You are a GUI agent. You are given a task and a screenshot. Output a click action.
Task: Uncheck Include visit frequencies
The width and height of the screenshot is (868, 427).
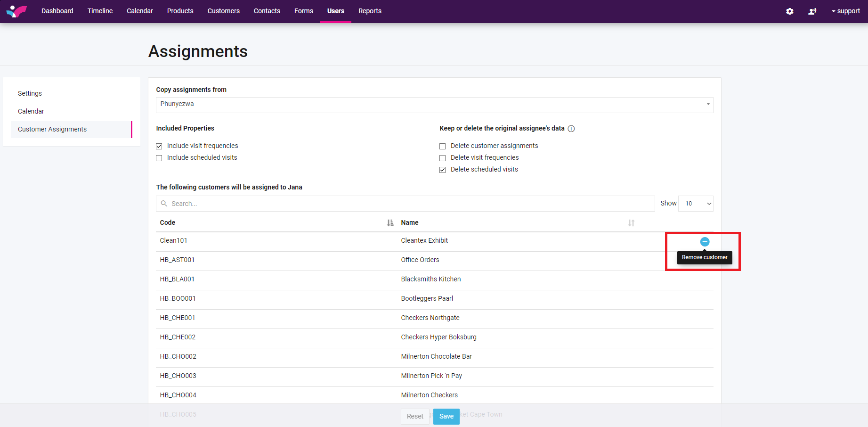click(159, 146)
